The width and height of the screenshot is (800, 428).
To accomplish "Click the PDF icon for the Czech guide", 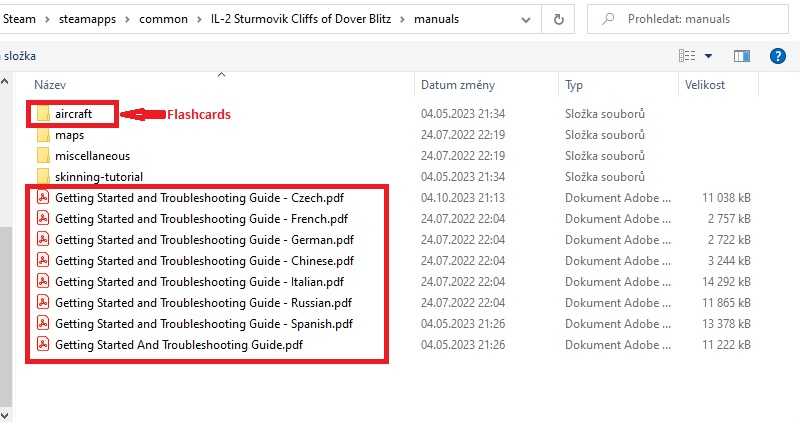I will (43, 198).
